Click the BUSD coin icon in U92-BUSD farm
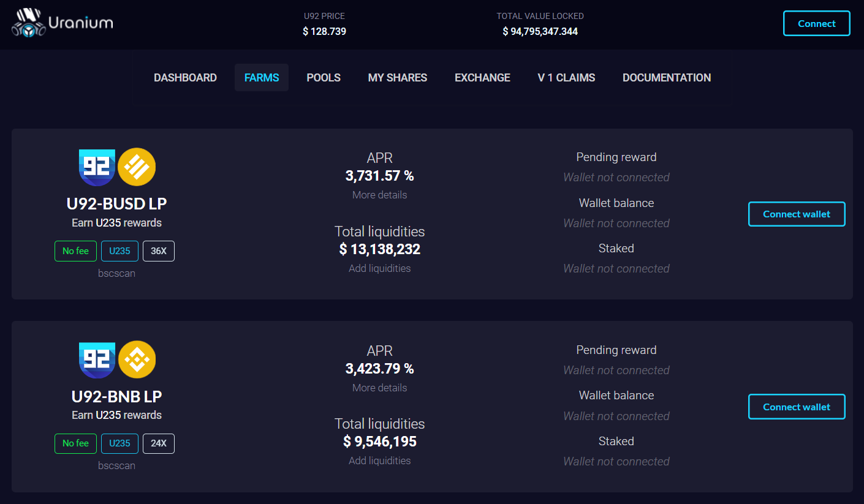Viewport: 864px width, 504px height. click(137, 167)
